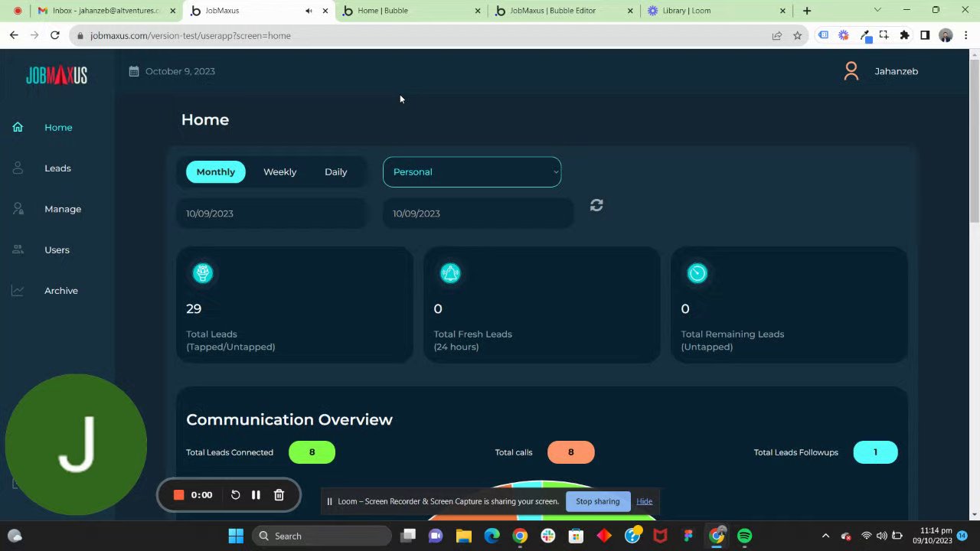Click the Windows taskbar Search box

pos(322,536)
